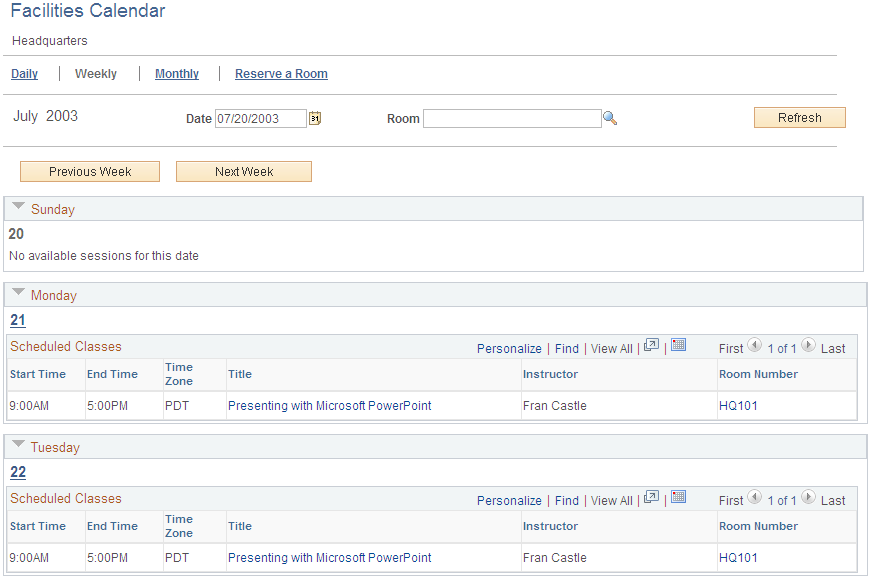Sort Monday grid by Title header
This screenshot has height=580, width=872.
pos(240,374)
